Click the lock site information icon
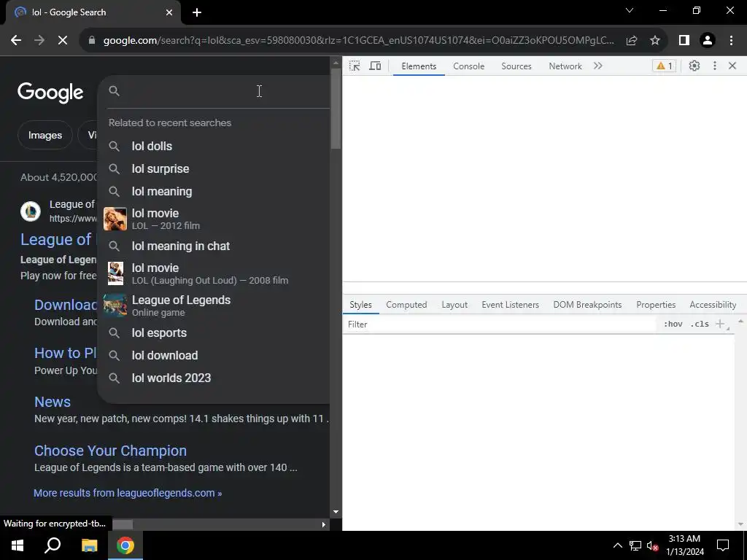 point(92,41)
